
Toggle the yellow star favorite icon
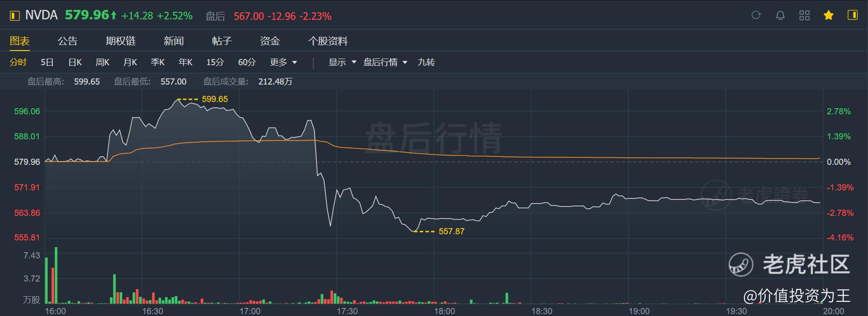(828, 16)
